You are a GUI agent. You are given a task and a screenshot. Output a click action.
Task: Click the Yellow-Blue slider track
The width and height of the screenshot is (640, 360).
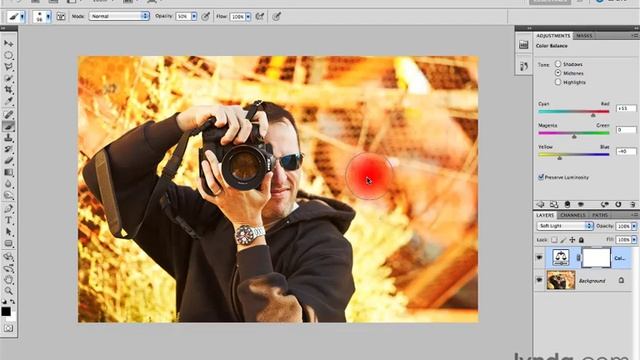pyautogui.click(x=573, y=154)
